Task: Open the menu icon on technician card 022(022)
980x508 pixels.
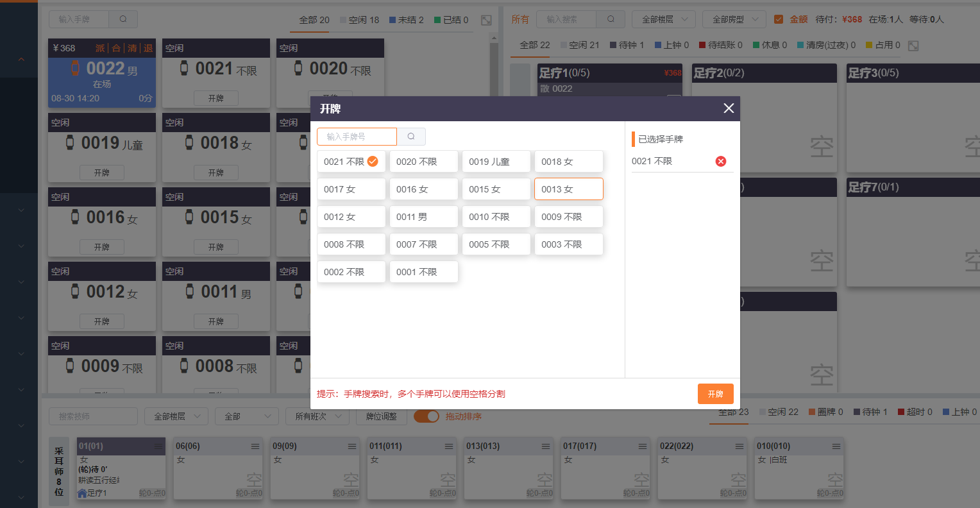Action: [x=739, y=446]
